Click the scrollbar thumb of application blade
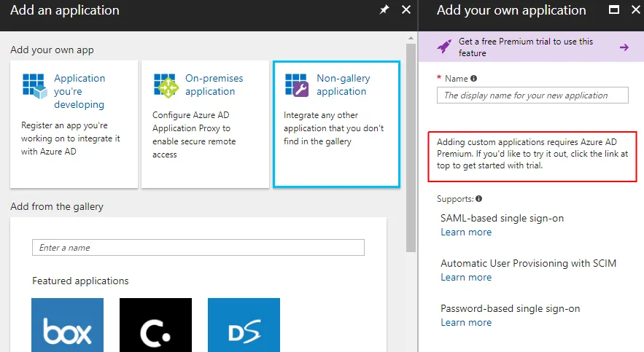The height and width of the screenshot is (352, 644). pos(411,148)
